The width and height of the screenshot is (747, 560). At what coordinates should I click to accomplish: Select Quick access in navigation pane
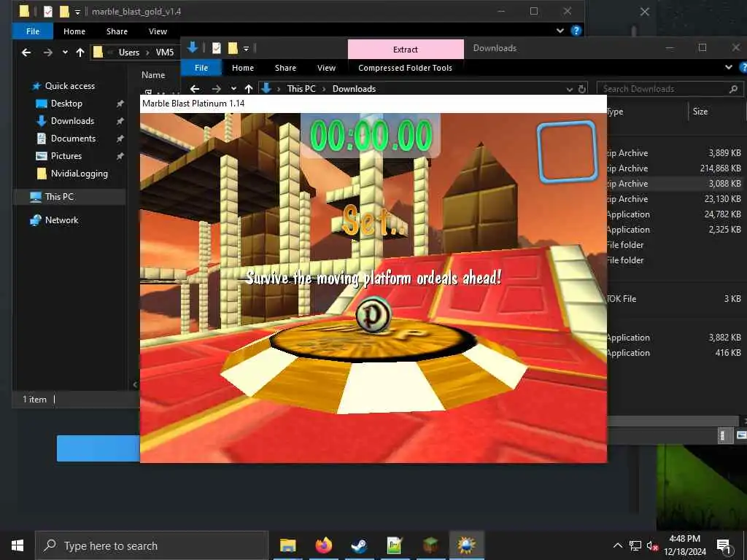[x=70, y=86]
